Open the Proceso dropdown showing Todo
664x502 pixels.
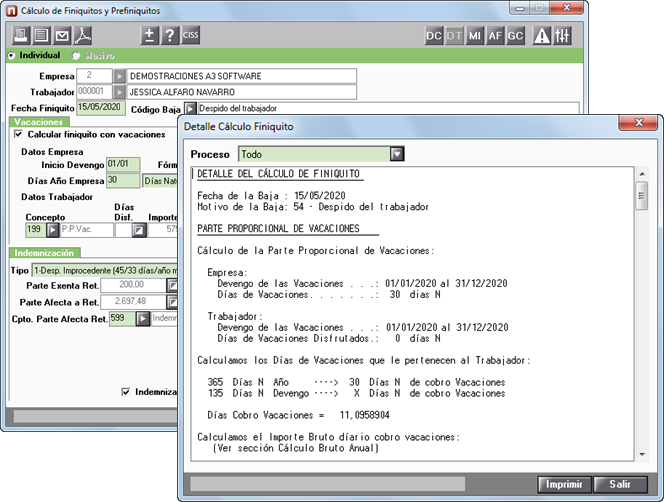click(397, 154)
